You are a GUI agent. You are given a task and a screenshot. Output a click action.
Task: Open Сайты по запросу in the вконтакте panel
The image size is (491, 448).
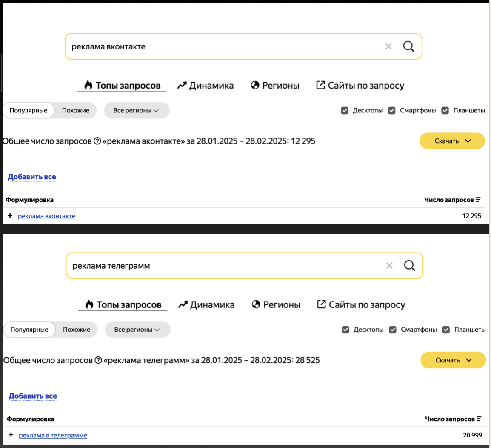[360, 86]
